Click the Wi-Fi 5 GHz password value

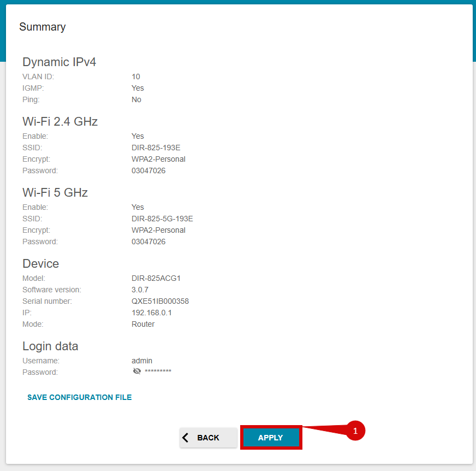coord(148,242)
